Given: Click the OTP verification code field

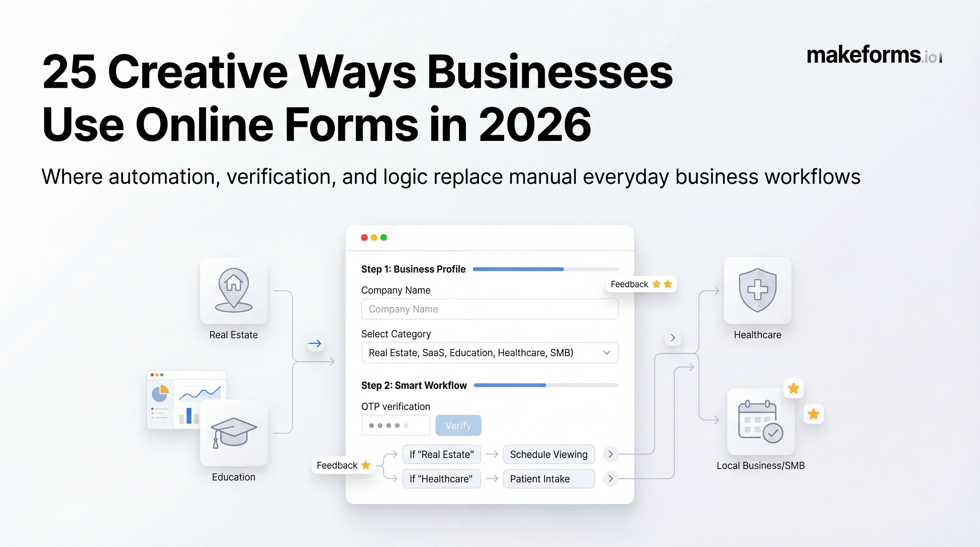Looking at the screenshot, I should click(396, 425).
